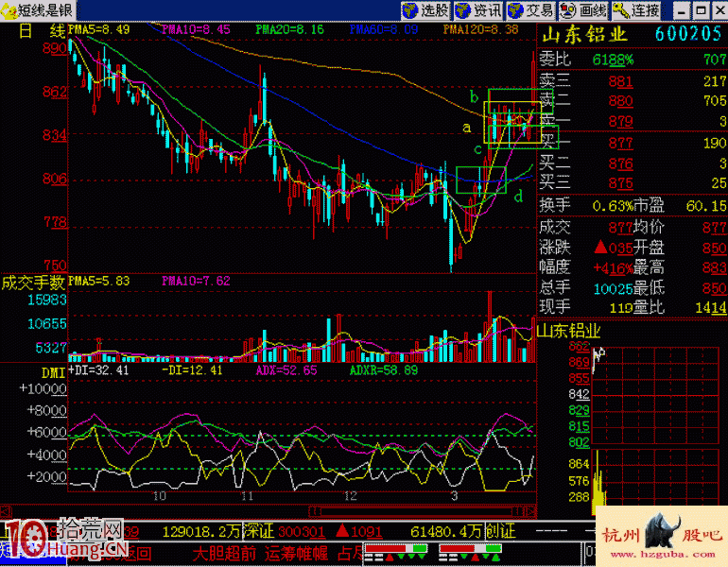The image size is (728, 567).
Task: Click the 连接 connect button with key icon
Action: (x=636, y=10)
